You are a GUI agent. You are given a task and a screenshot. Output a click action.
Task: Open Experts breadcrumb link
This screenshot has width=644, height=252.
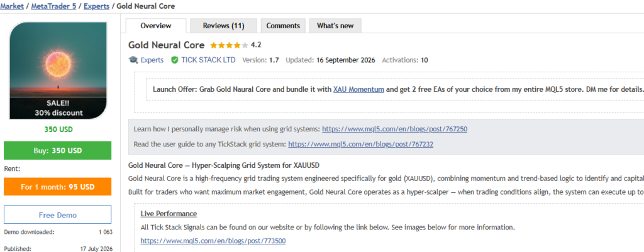[x=96, y=6]
